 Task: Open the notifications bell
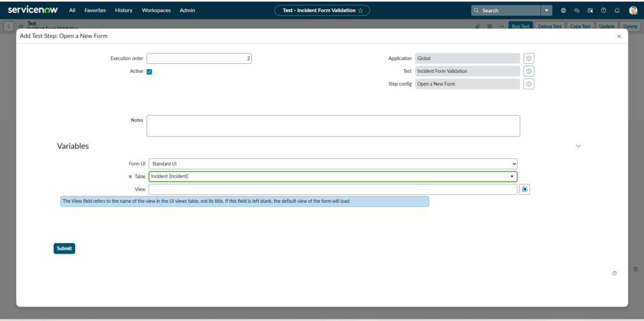[x=617, y=10]
